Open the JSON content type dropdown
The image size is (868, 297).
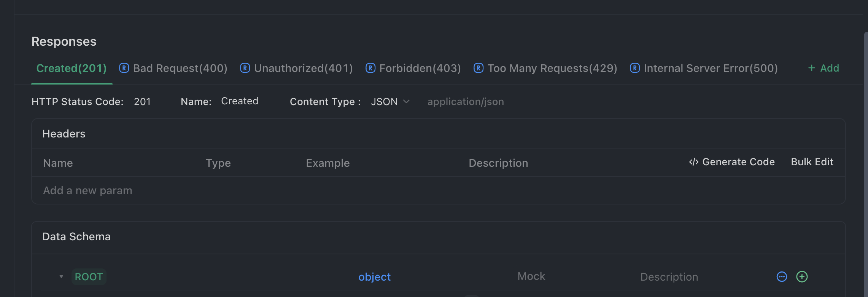(390, 102)
